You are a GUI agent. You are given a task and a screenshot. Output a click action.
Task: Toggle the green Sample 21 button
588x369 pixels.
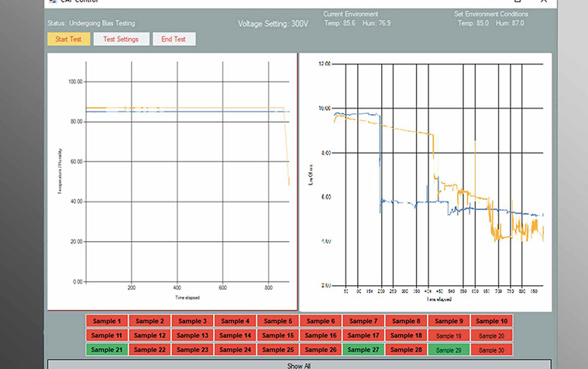107,350
